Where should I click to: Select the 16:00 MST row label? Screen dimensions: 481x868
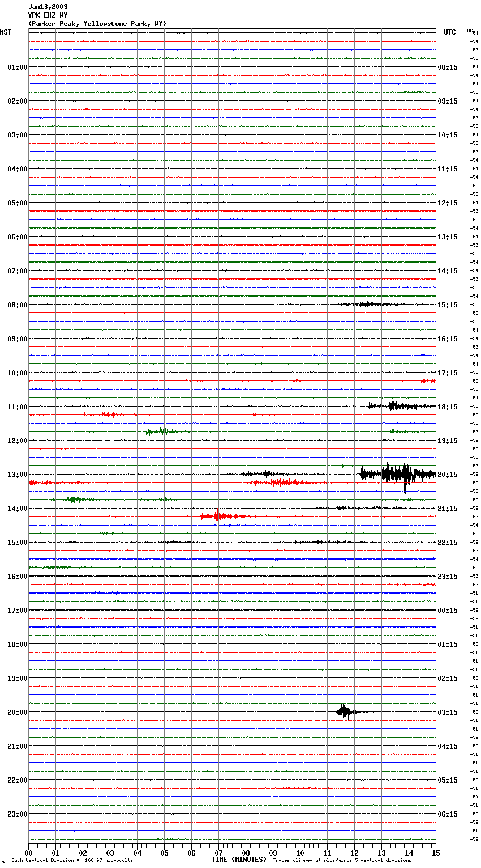18,577
